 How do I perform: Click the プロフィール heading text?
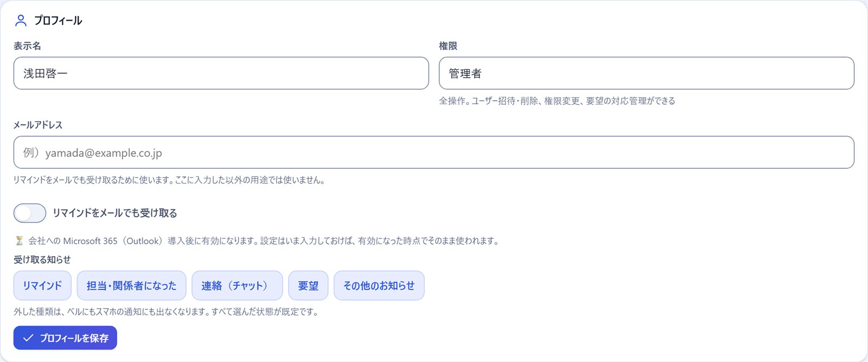tap(58, 21)
